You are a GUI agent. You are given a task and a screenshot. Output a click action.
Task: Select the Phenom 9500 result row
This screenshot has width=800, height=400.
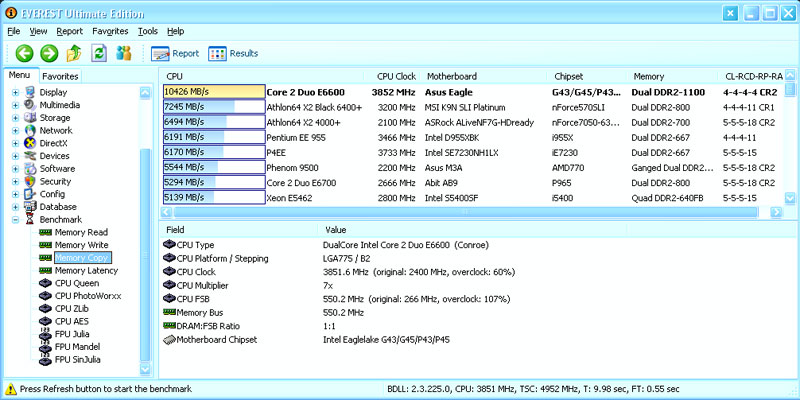click(x=473, y=168)
